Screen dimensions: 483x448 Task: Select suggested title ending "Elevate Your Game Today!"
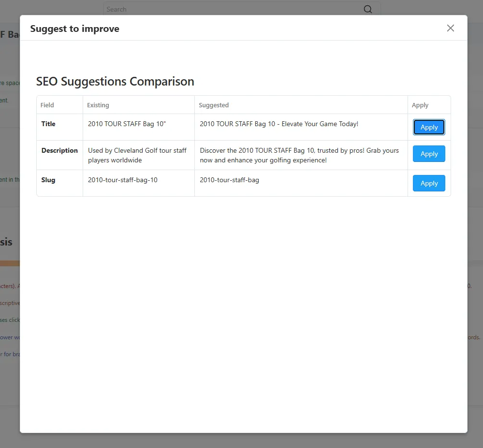(x=279, y=124)
